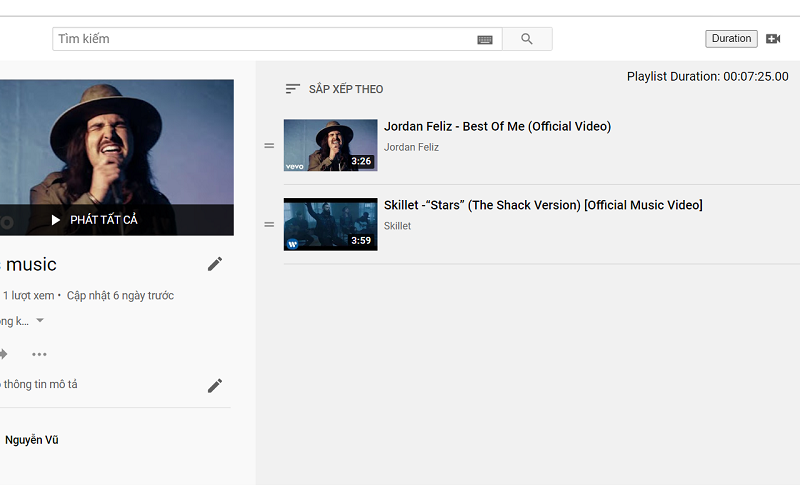
Task: Click the magnifier search button
Action: [x=527, y=39]
